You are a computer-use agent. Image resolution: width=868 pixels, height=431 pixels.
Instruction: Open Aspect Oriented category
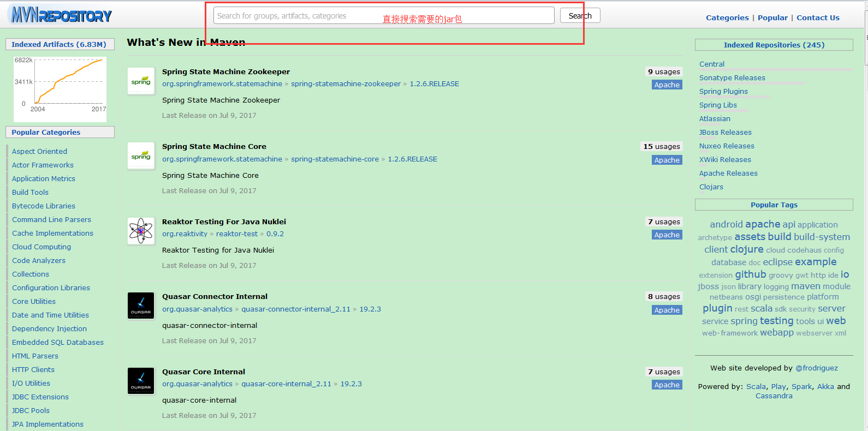coord(39,151)
